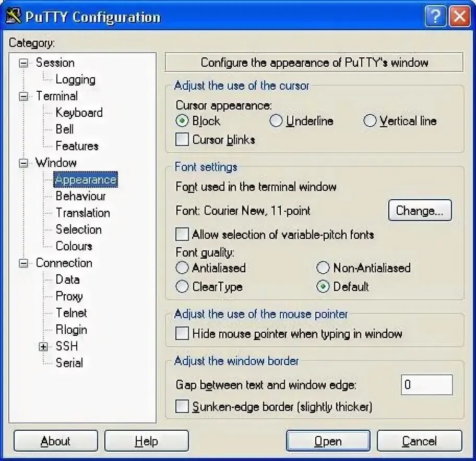Cancel the configuration dialog
Viewport: 476px width, 461px height.
click(420, 441)
